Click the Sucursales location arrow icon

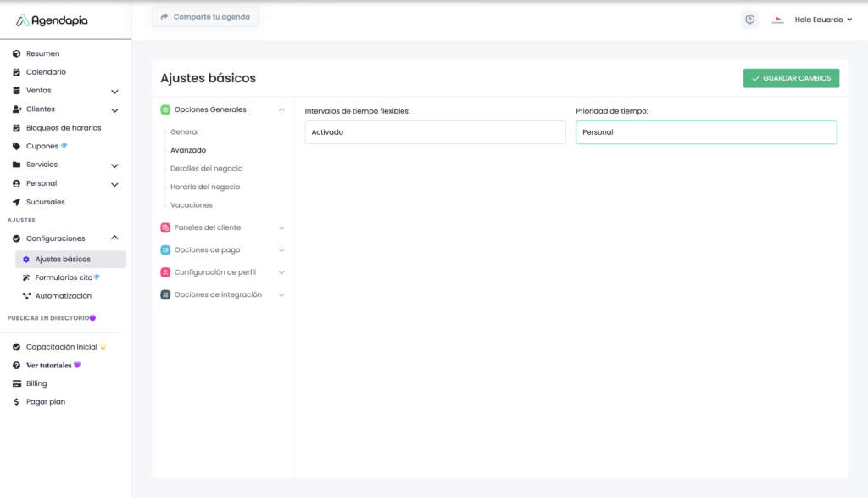(17, 202)
